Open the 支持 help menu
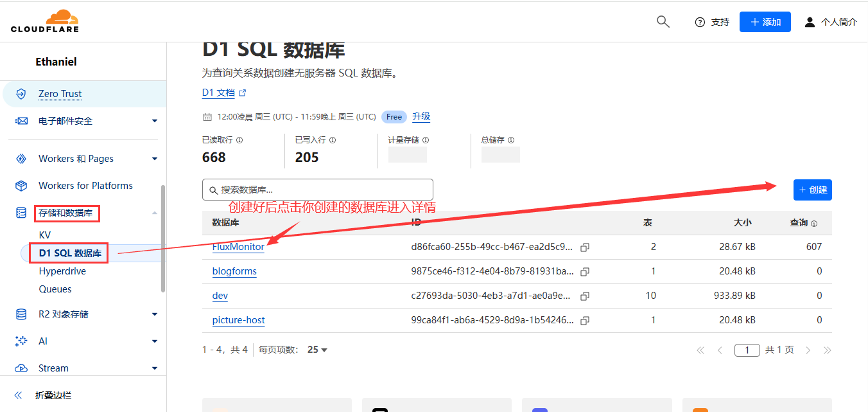This screenshot has width=868, height=412. point(712,22)
